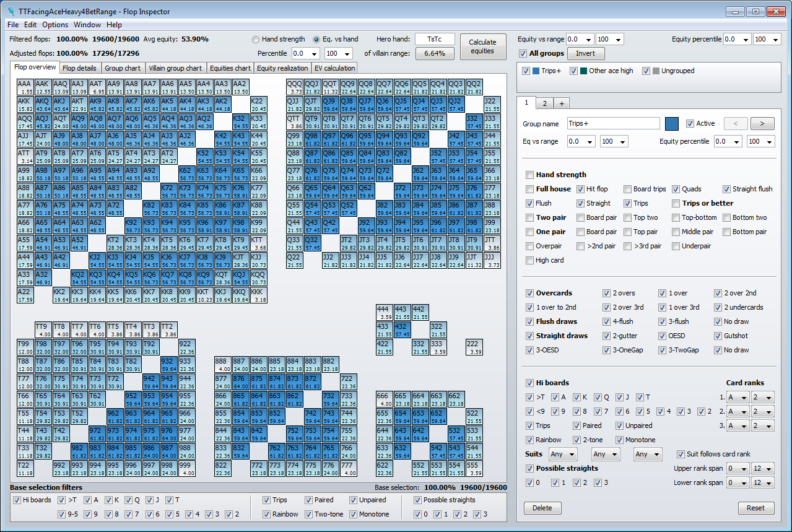Click the gray Ungrouped legend square

click(656, 71)
